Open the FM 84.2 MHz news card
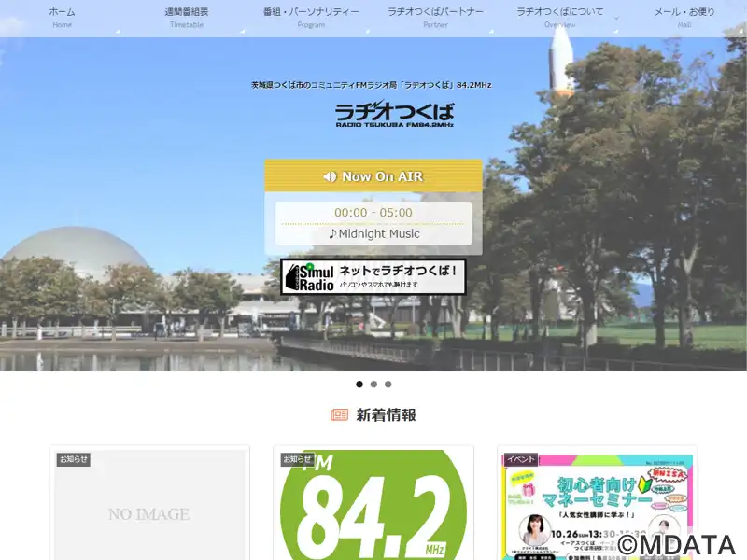 pyautogui.click(x=373, y=505)
